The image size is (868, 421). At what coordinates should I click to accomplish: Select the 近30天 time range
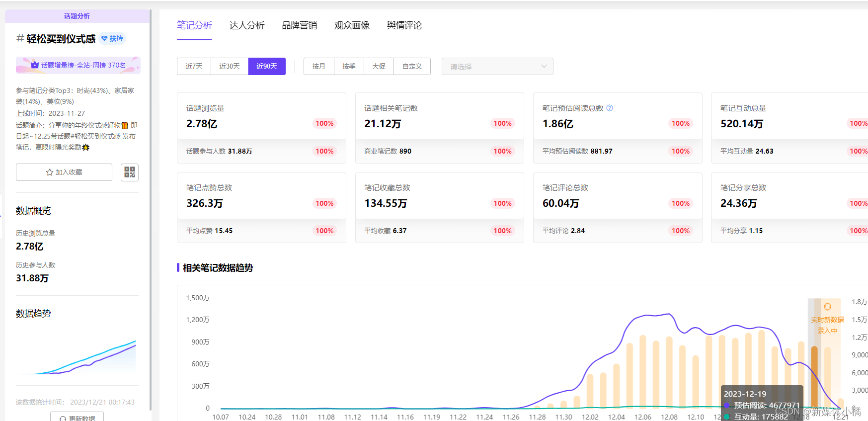click(230, 66)
